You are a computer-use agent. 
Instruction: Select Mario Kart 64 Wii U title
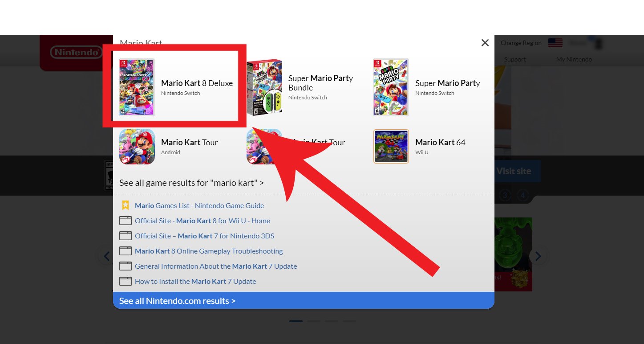click(x=440, y=142)
